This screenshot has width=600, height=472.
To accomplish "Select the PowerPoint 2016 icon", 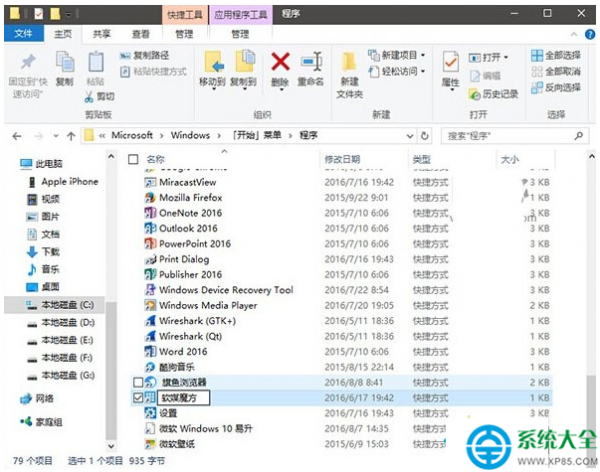I will [150, 243].
